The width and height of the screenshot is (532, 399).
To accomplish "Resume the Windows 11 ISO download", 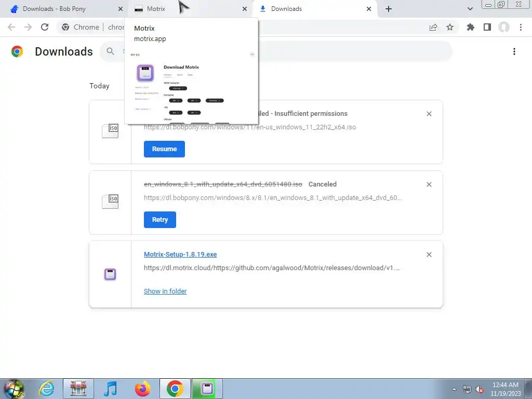I will 164,149.
